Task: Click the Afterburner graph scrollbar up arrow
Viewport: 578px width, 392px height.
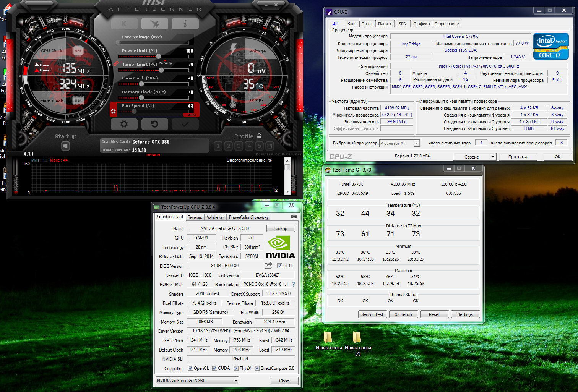Action: (287, 161)
